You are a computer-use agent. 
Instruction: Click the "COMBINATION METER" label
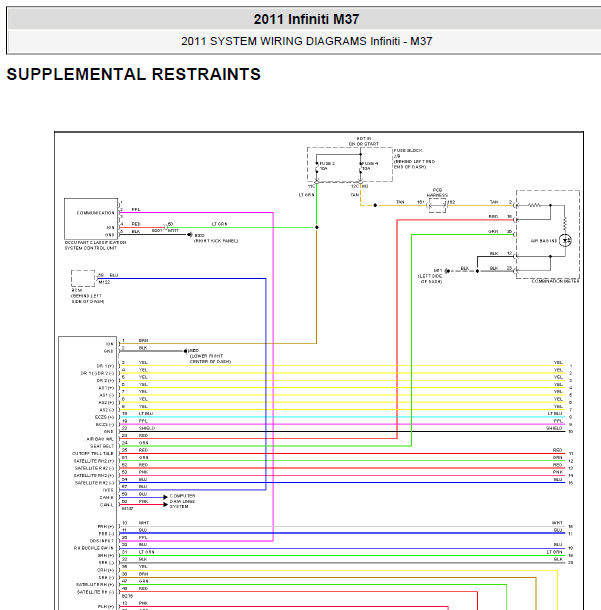click(555, 281)
